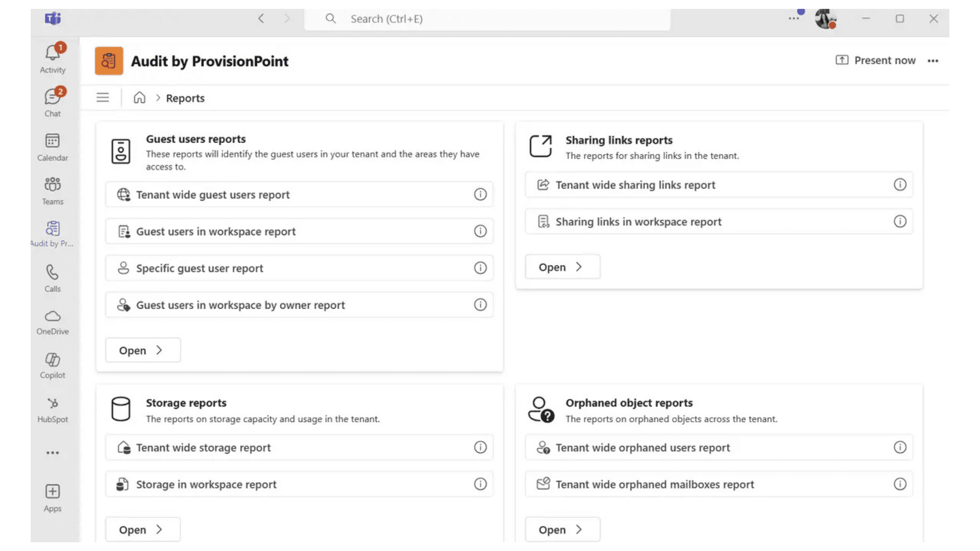Screen dimensions: 980x551
Task: Go to Home via breadcrumb icon
Action: coord(139,98)
